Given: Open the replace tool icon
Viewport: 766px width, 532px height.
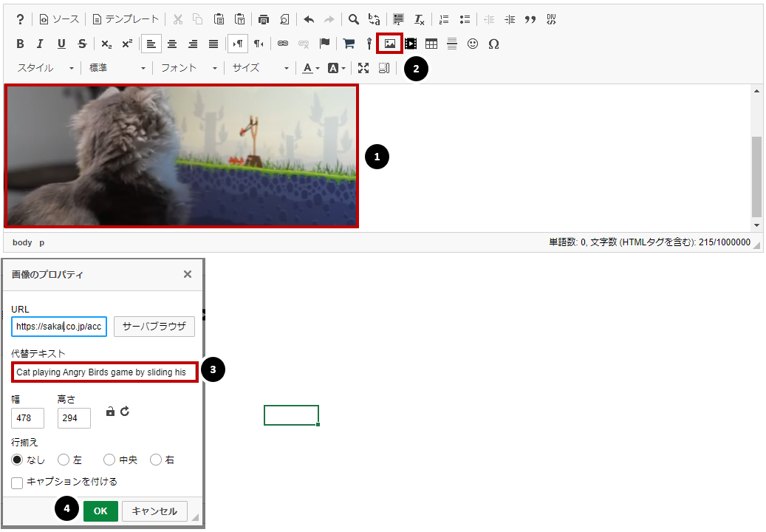Looking at the screenshot, I should 375,19.
